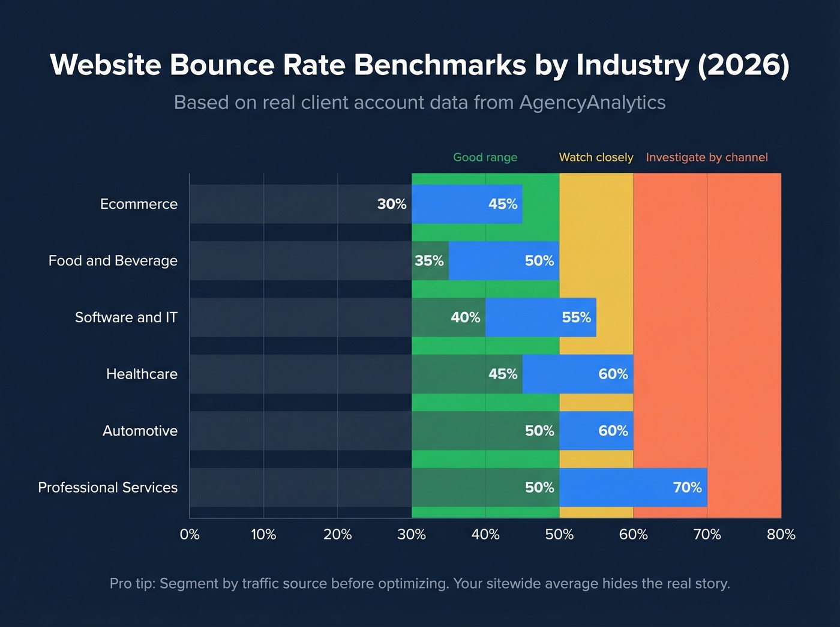Select the 80% axis label

coord(781,534)
